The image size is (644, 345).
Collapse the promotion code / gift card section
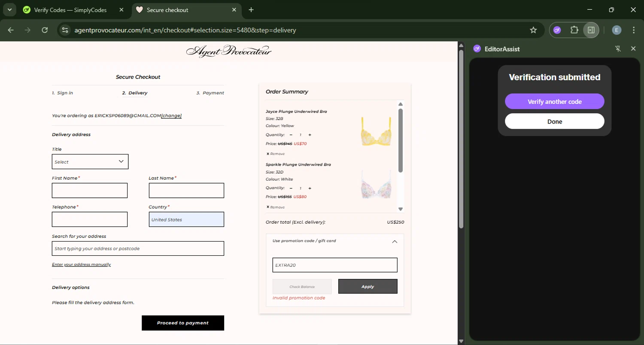tap(395, 242)
